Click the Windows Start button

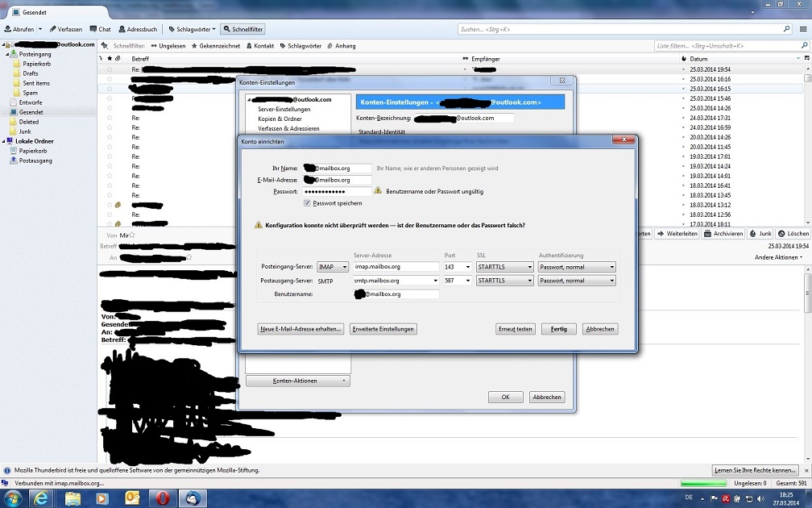tap(11, 498)
